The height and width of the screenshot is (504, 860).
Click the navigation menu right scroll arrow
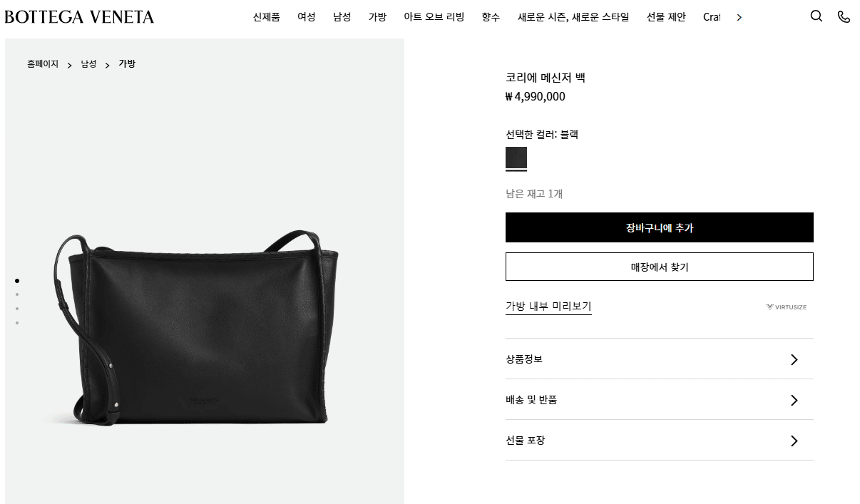pyautogui.click(x=739, y=17)
